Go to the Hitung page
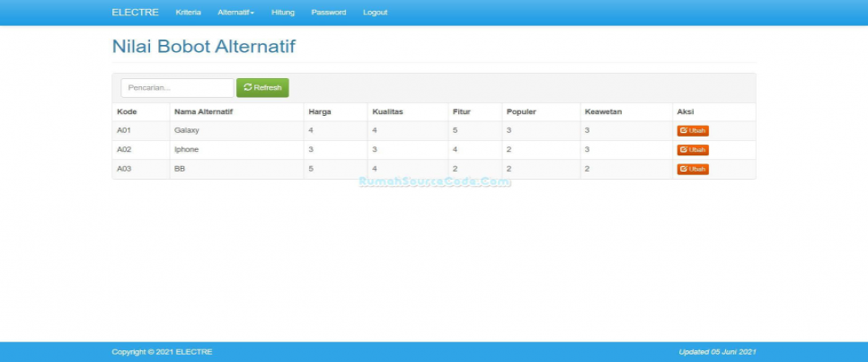Image resolution: width=868 pixels, height=362 pixels. coord(283,13)
